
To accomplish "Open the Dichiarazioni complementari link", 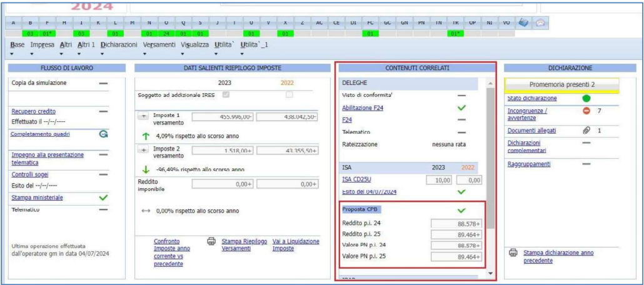I will (527, 147).
